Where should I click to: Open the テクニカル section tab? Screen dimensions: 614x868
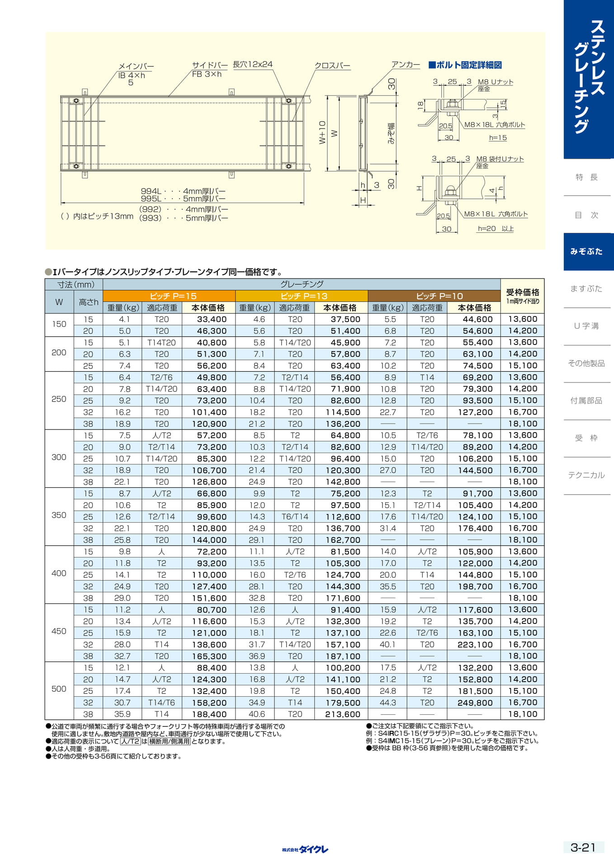click(x=586, y=475)
